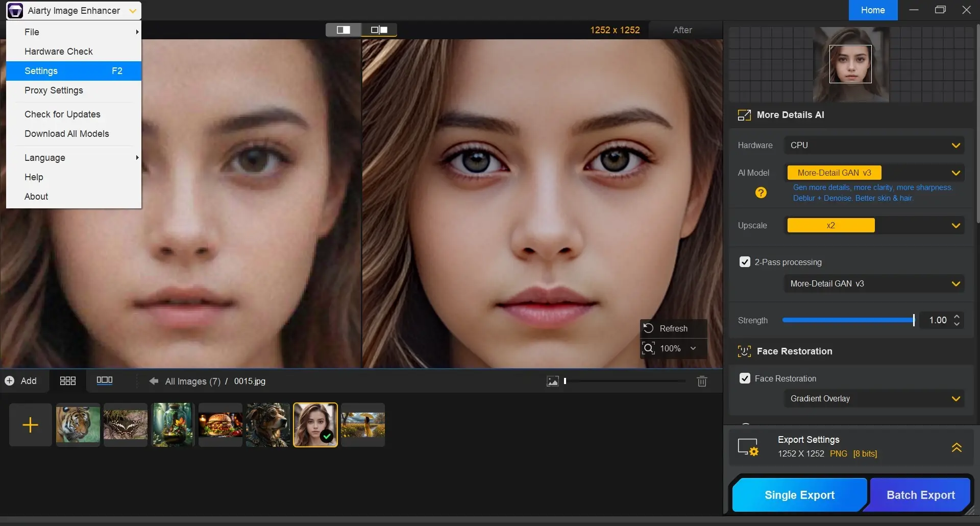
Task: Click the Refresh preview icon
Action: pyautogui.click(x=648, y=328)
